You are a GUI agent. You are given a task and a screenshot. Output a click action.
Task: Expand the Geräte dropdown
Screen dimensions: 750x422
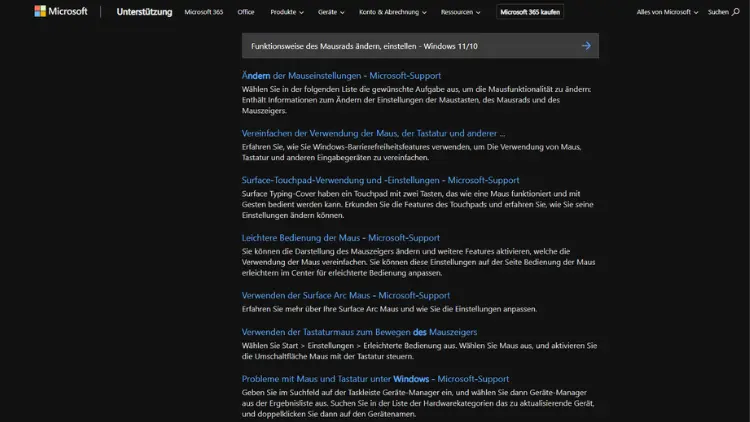click(331, 12)
